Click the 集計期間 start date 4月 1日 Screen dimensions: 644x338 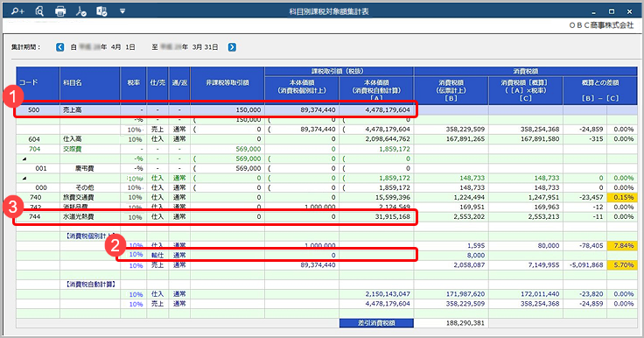coord(123,47)
